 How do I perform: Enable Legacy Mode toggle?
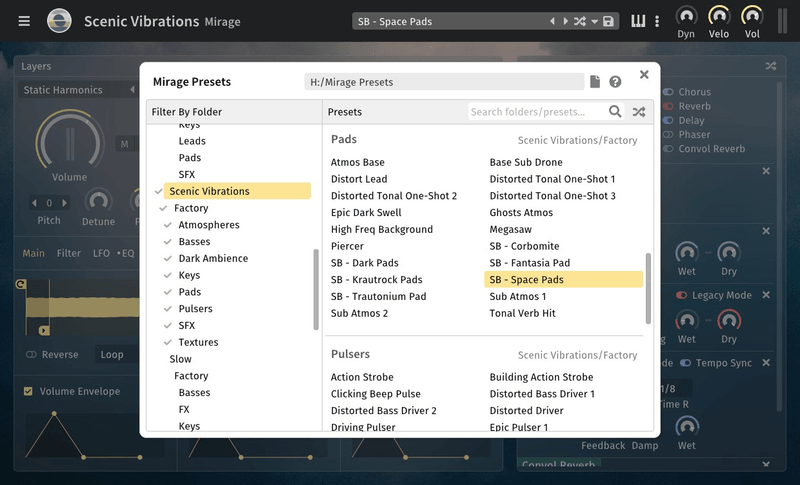click(x=682, y=296)
